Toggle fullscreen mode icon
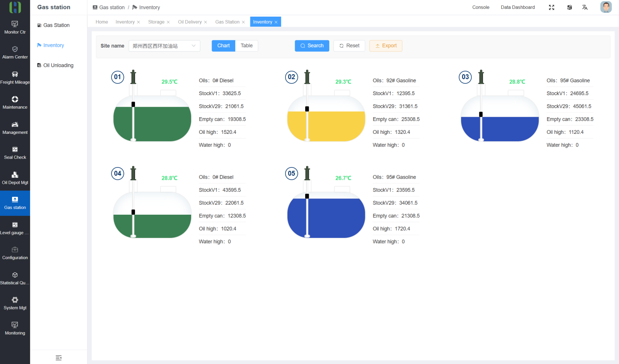Screen dimensions: 619x364 click(x=552, y=7)
